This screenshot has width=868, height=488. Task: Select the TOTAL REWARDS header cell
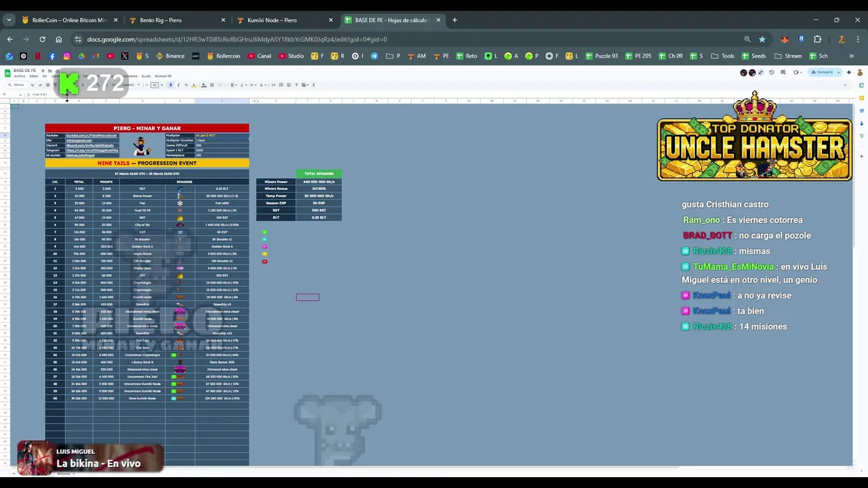click(x=319, y=174)
